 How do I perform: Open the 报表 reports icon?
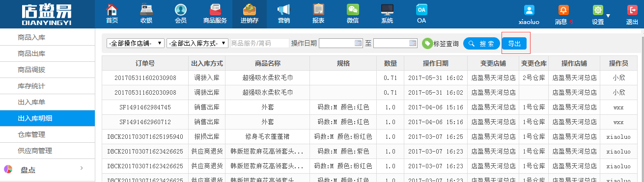(x=318, y=9)
